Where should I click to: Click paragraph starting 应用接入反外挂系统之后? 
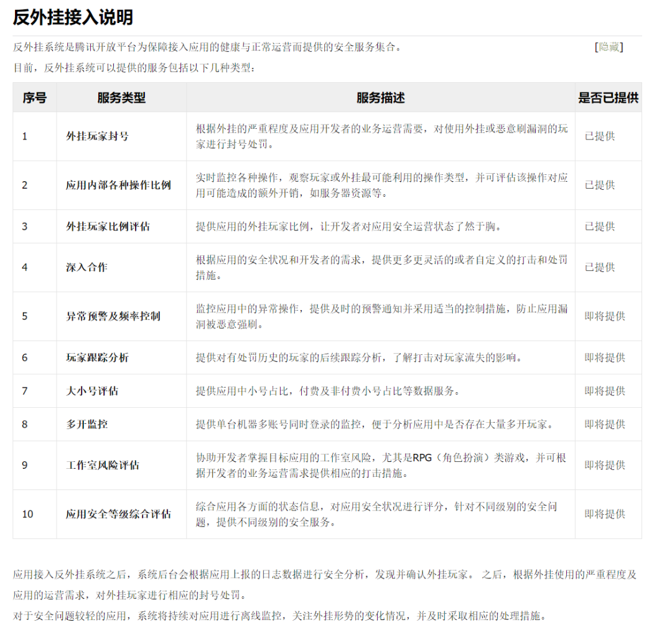(324, 585)
